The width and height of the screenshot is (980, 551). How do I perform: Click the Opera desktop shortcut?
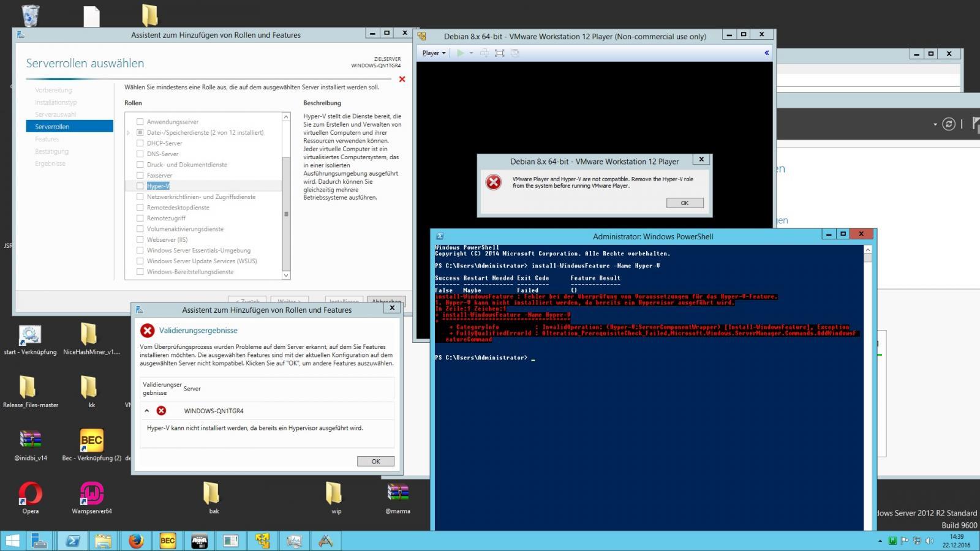[x=30, y=493]
